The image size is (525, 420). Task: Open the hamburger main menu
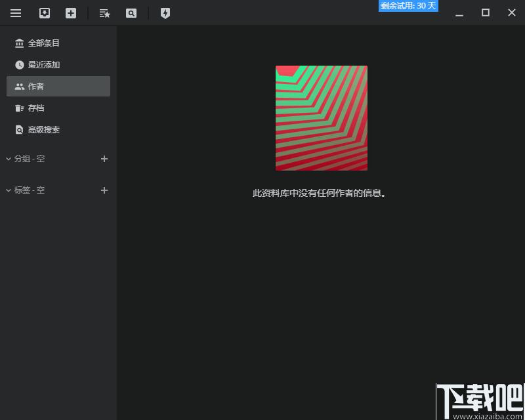(15, 13)
